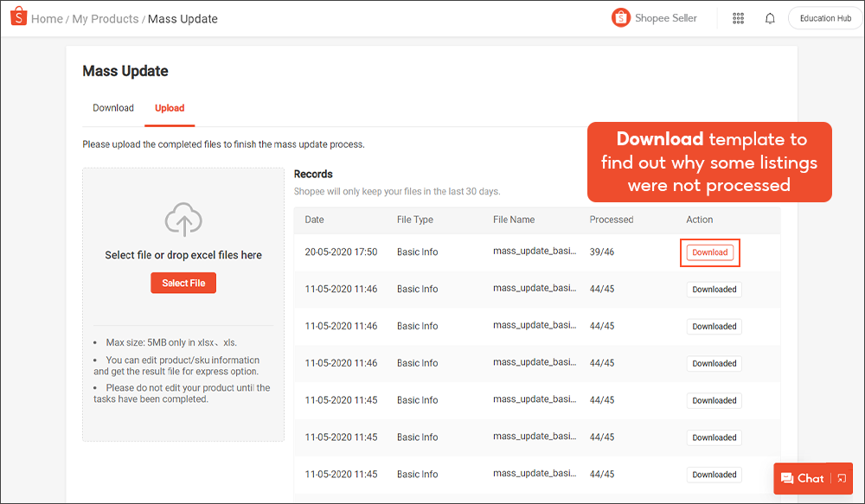The image size is (865, 504).
Task: Select the Upload tab
Action: click(x=170, y=107)
